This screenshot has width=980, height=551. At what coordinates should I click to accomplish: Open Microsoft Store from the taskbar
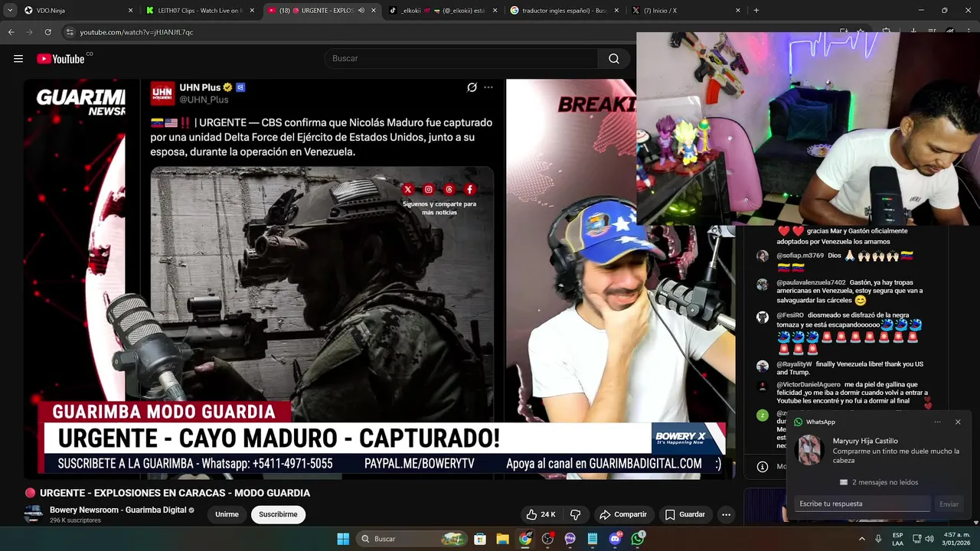tap(480, 539)
